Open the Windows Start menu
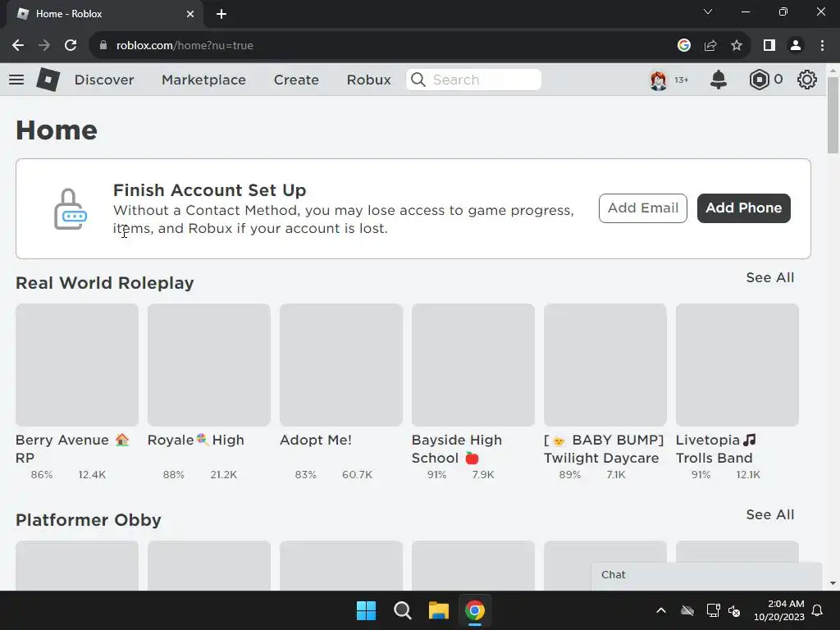This screenshot has height=630, width=840. coord(367,610)
